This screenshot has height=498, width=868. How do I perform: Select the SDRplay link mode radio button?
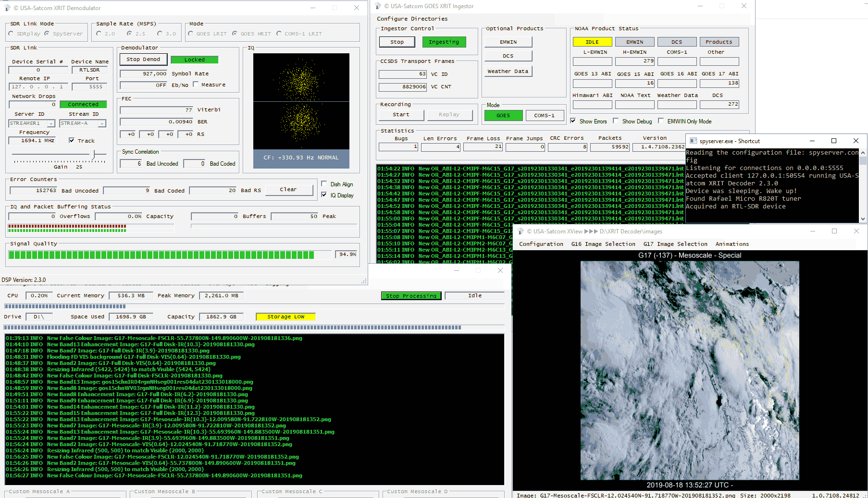pos(11,34)
